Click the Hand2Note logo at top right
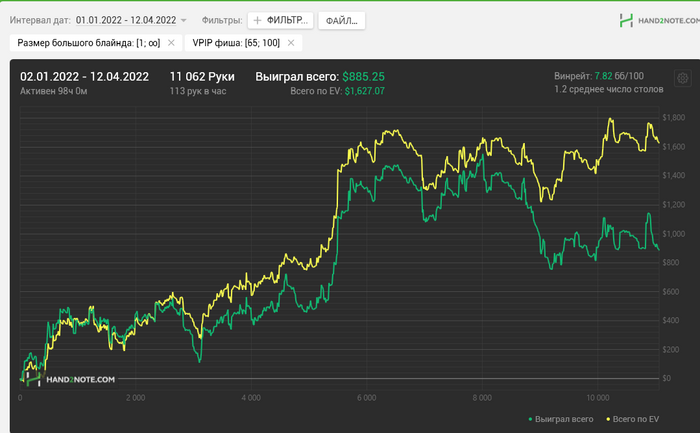The image size is (700, 433). pyautogui.click(x=659, y=21)
